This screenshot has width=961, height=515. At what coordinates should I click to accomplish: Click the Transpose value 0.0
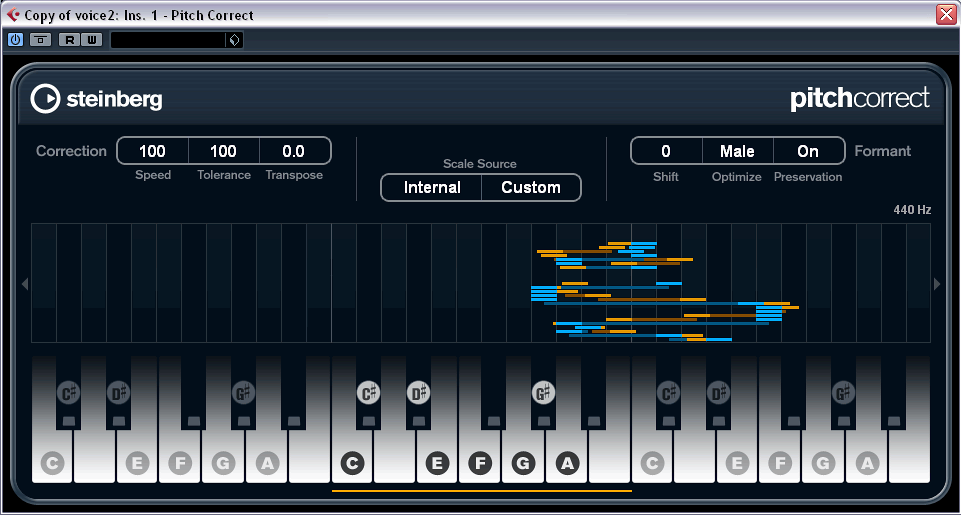click(x=294, y=151)
